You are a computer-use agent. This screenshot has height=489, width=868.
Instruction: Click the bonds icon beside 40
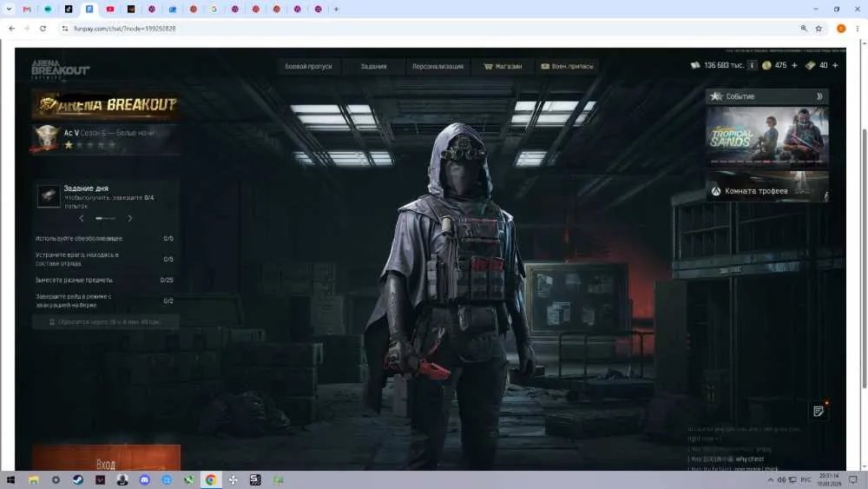tap(811, 65)
